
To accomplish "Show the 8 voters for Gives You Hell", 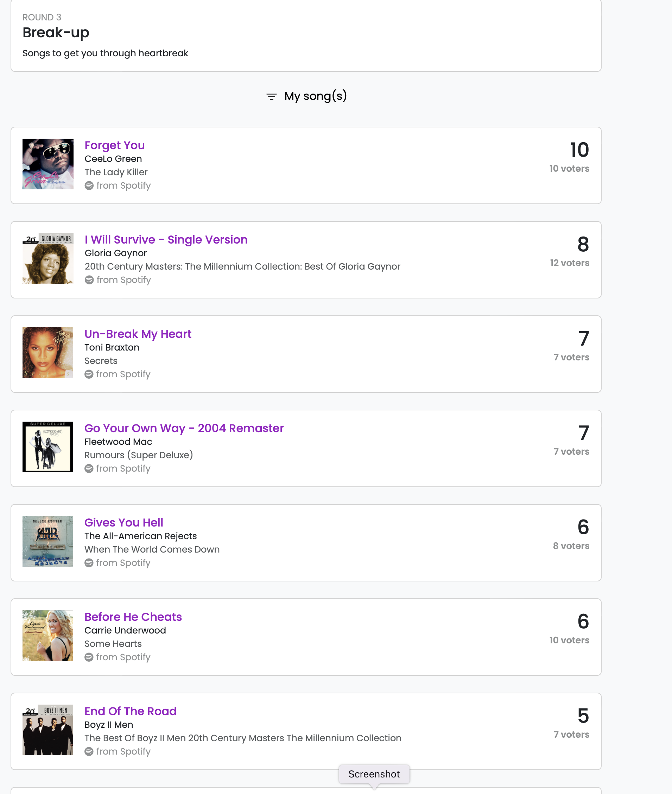I will pos(571,546).
